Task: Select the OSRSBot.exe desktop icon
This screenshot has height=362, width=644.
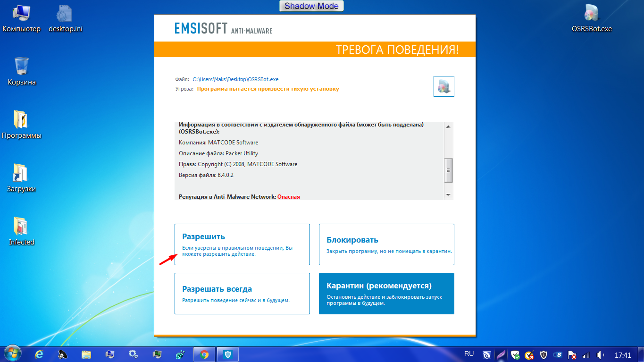Action: pos(592,19)
